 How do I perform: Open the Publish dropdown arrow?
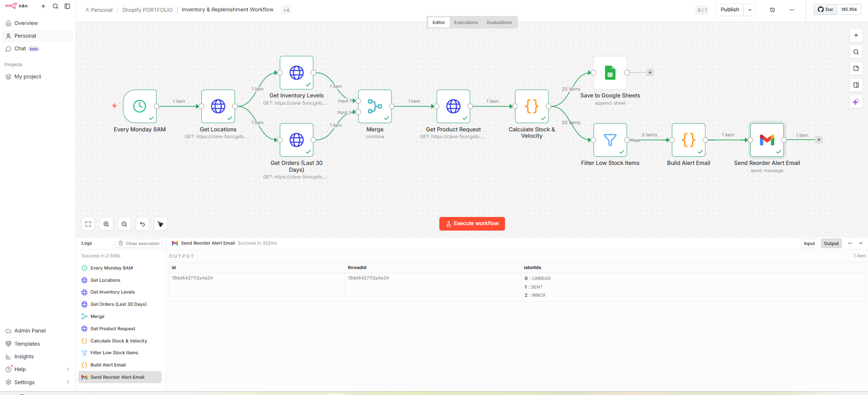[749, 10]
